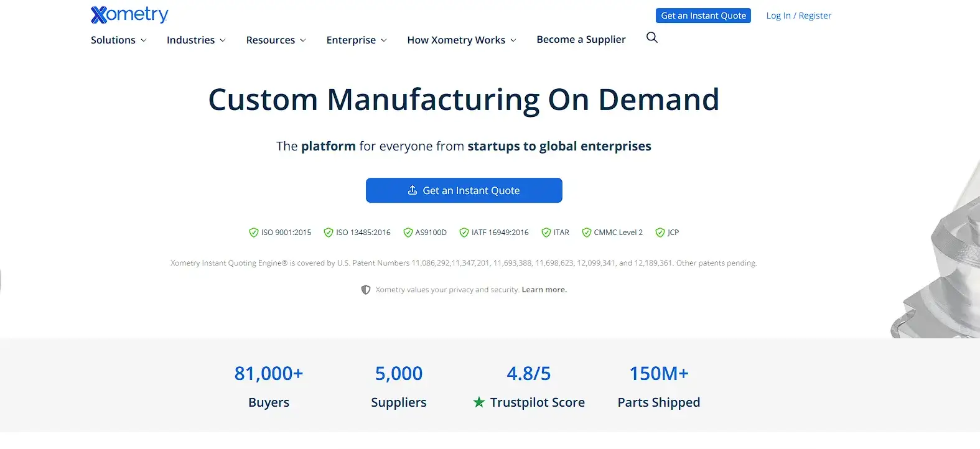Viewport: 980px width, 449px height.
Task: Click the Xometry logo
Action: [x=129, y=14]
